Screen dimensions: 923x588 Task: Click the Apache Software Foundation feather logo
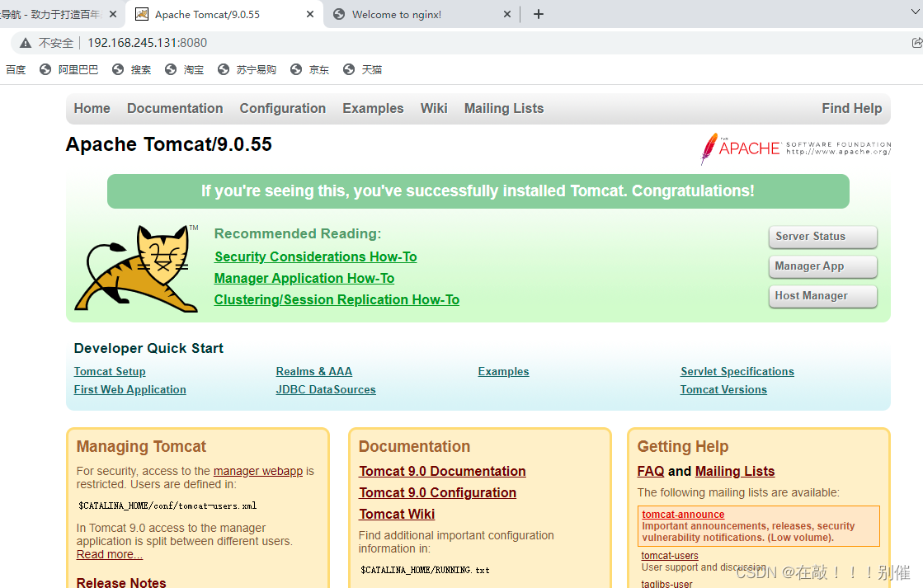tap(796, 148)
